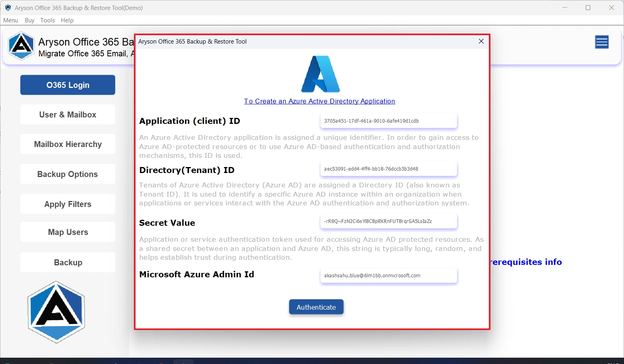
Task: Select the O365 Login step
Action: coord(68,85)
